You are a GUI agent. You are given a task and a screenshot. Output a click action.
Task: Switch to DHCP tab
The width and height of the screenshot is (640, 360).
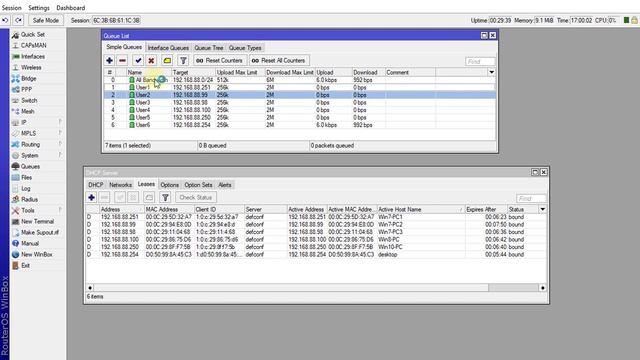(96, 185)
